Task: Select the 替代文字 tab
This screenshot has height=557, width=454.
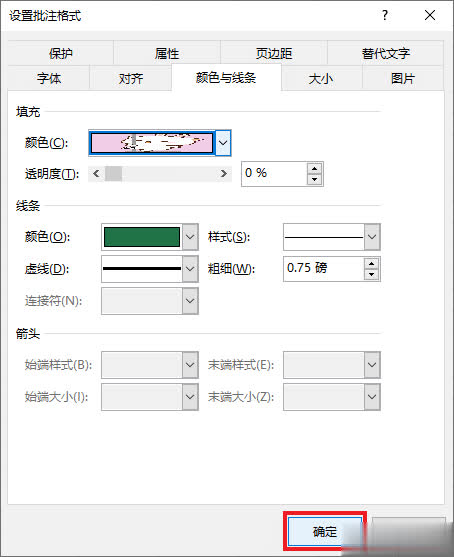Action: (x=385, y=53)
